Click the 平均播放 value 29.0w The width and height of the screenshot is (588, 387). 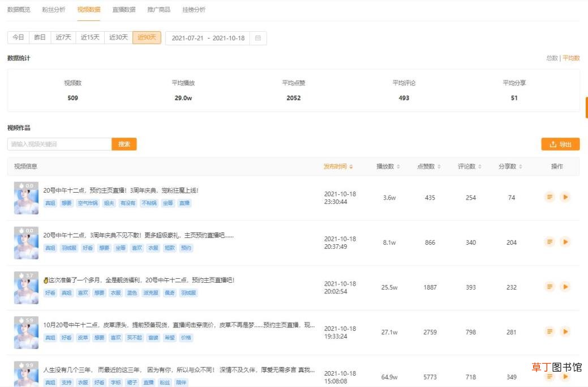[x=183, y=98]
